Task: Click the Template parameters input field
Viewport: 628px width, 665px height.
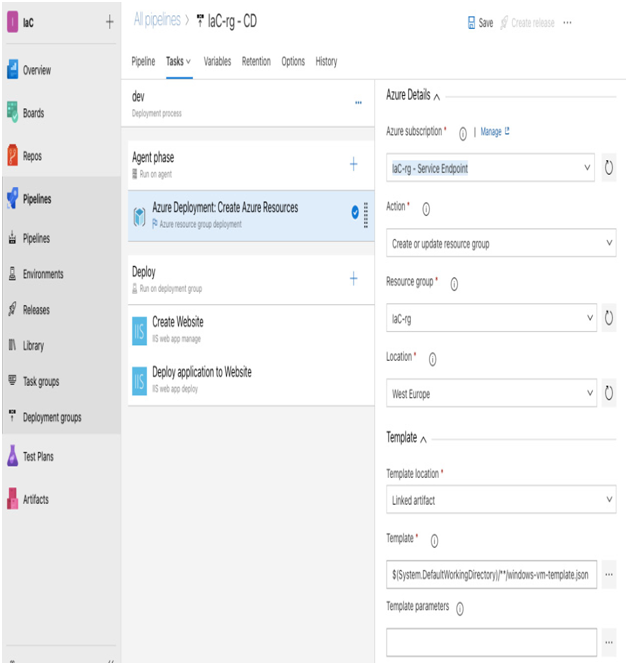Action: coord(491,643)
